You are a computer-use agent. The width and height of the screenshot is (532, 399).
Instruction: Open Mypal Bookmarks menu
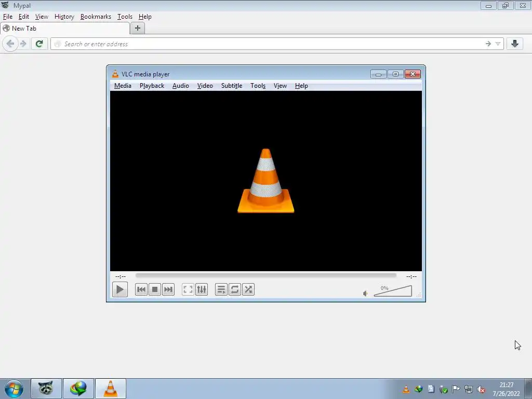[96, 17]
